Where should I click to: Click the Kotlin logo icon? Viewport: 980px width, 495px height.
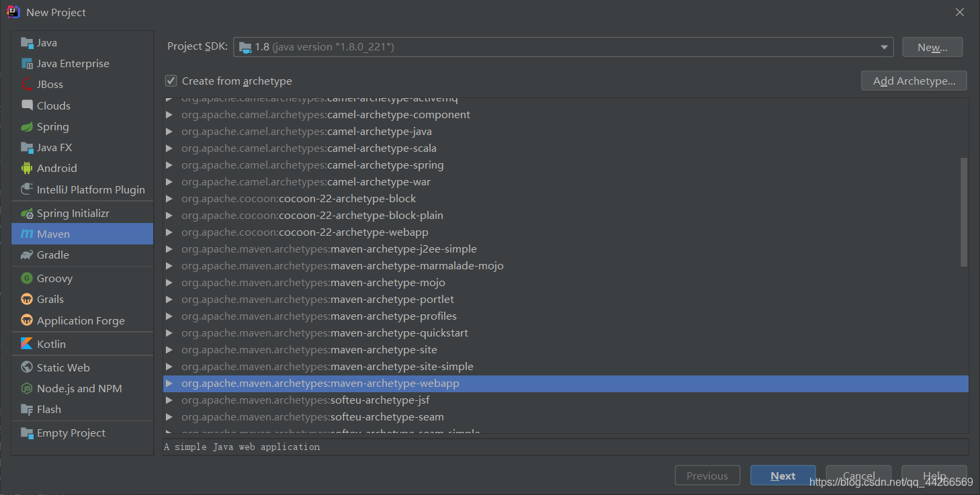[27, 343]
